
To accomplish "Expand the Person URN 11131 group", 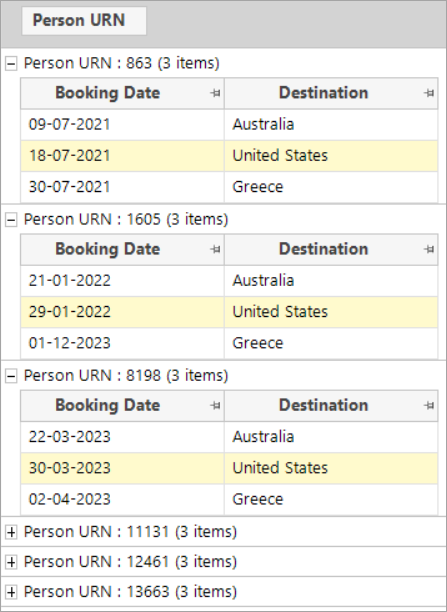I will [11, 532].
